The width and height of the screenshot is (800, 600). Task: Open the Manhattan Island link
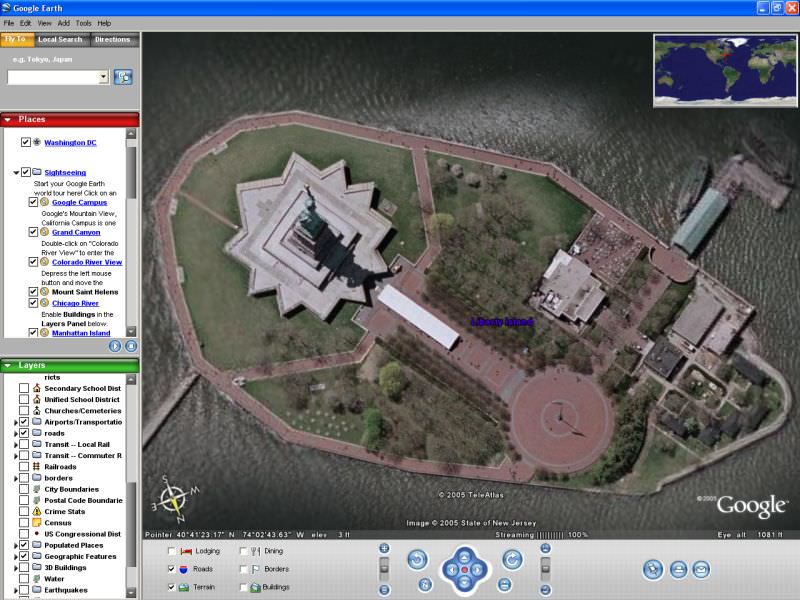[81, 333]
